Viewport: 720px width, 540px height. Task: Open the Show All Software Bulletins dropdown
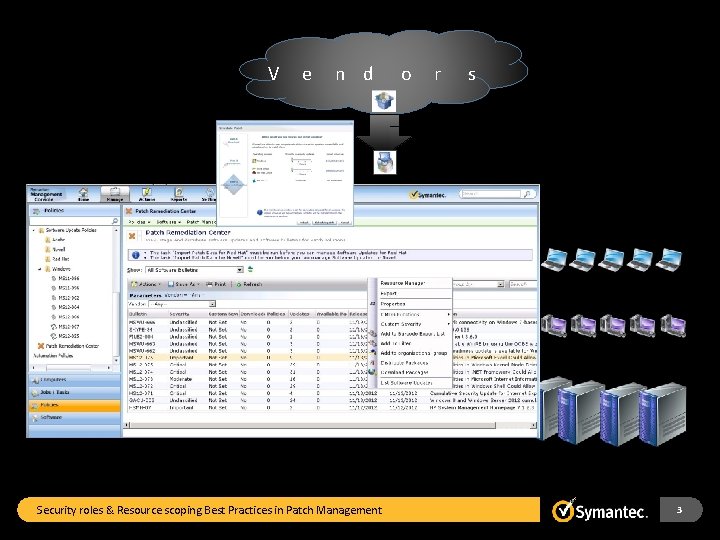194,270
